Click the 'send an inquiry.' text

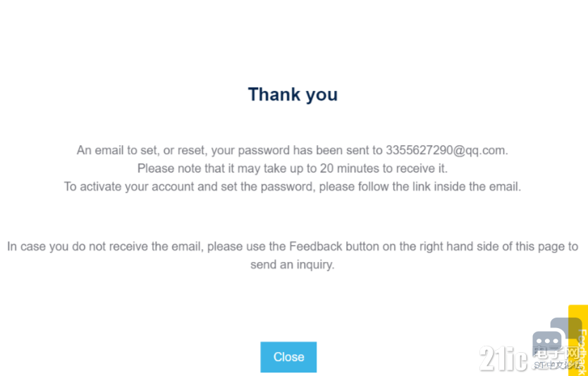[292, 265]
